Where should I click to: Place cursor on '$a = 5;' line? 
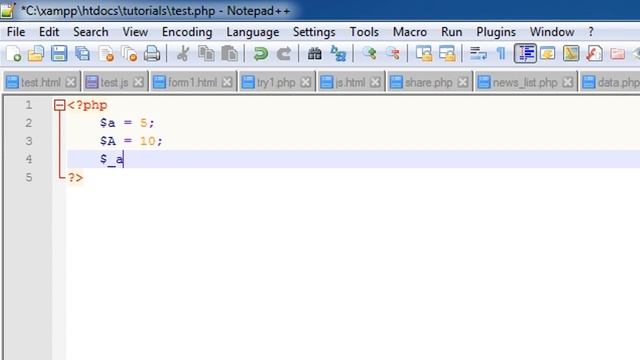[127, 123]
